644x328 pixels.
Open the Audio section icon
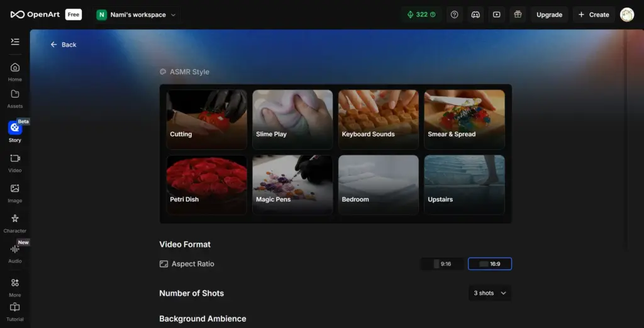coord(15,249)
